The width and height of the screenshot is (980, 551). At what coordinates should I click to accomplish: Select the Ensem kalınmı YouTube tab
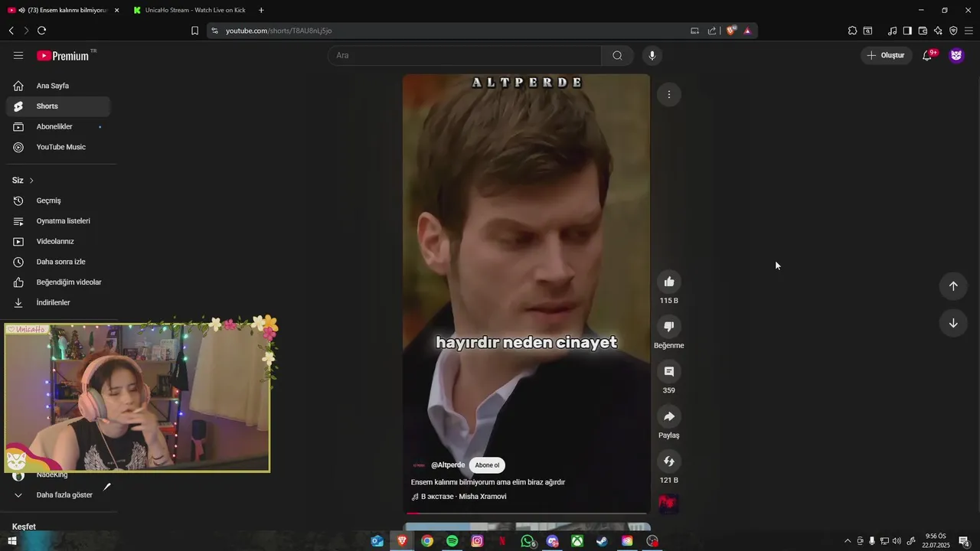61,10
